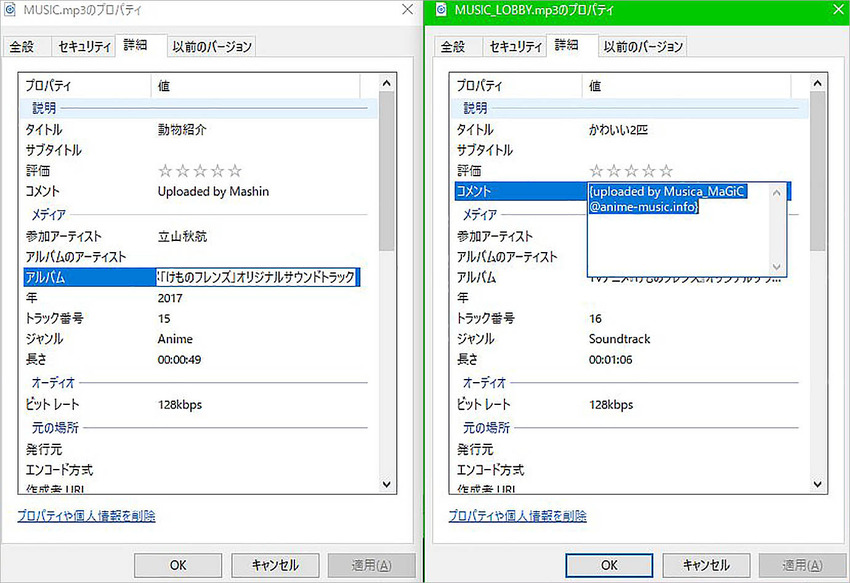Click the MUSIC_LOBBY.mp3 window title icon
The height and width of the screenshot is (583, 850).
click(441, 10)
